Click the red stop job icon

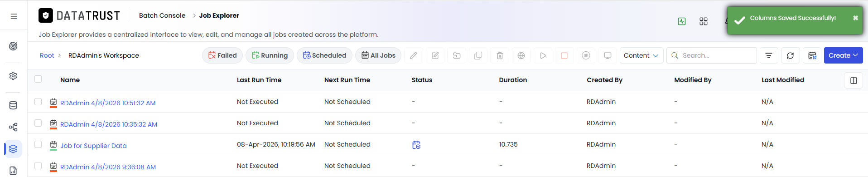point(564,55)
